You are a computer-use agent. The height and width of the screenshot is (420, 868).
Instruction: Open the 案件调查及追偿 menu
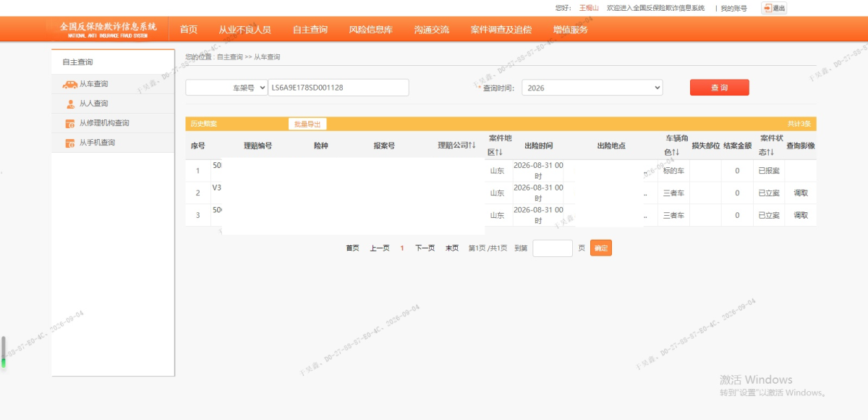501,30
